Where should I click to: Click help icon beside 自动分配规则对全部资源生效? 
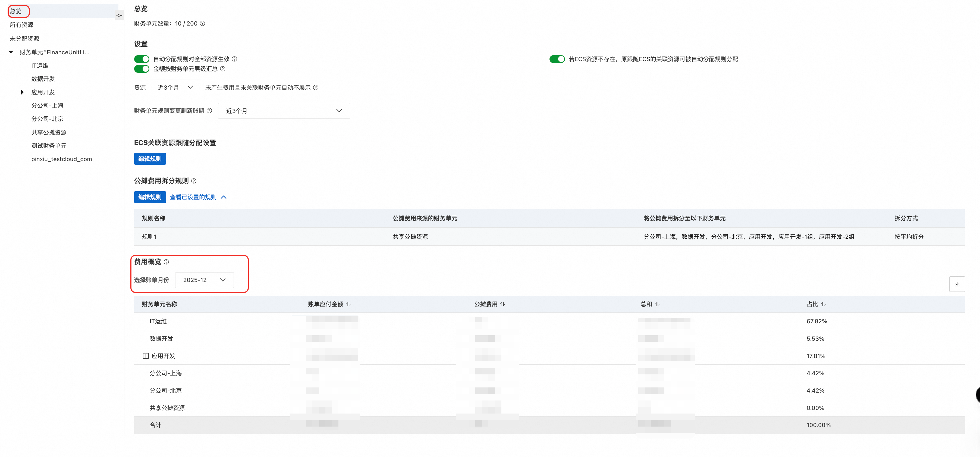(x=234, y=59)
